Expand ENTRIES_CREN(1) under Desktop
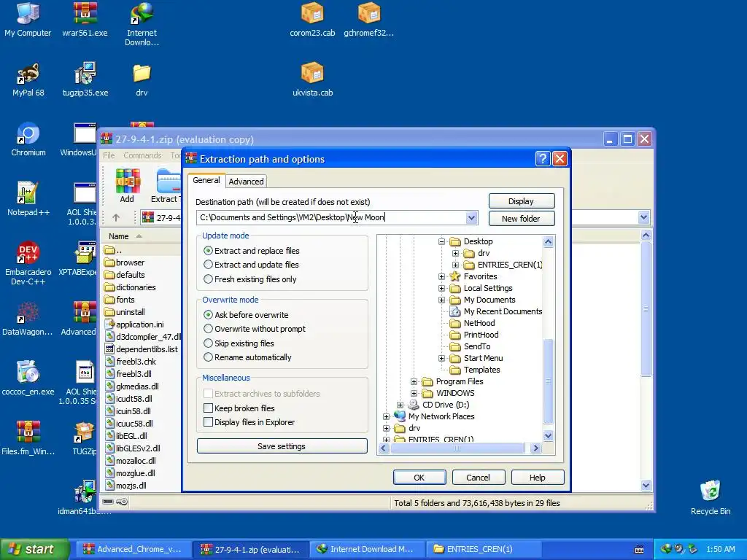 tap(455, 265)
